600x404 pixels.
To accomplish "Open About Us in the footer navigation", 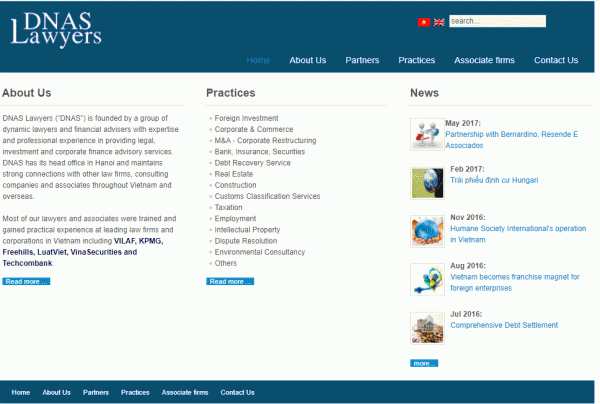I will tap(56, 392).
